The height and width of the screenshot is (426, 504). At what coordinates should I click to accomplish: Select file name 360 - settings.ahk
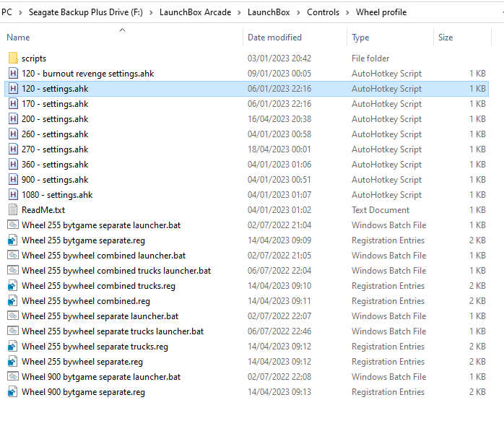pos(55,165)
